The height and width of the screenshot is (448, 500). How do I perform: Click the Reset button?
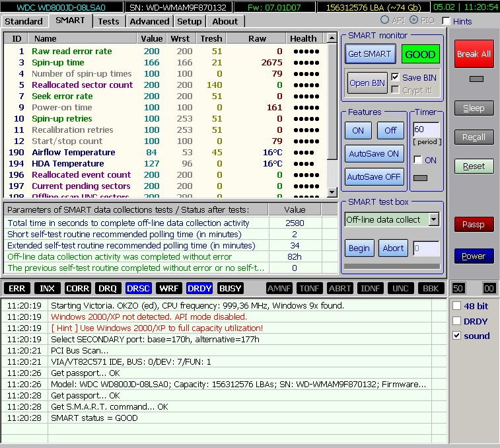pos(474,167)
